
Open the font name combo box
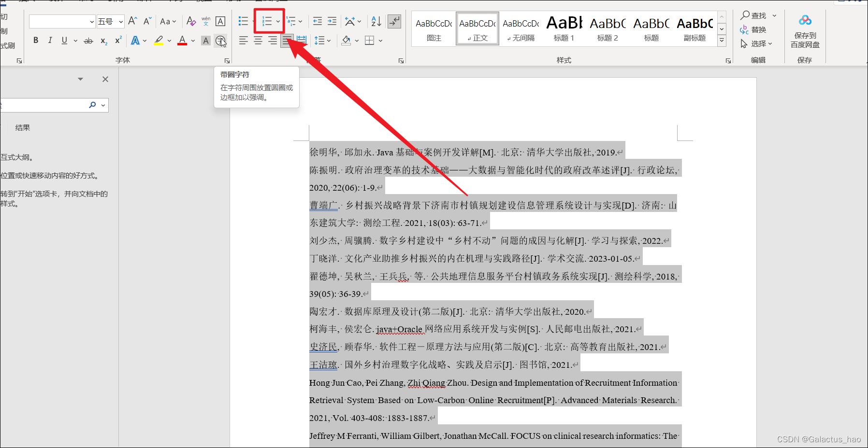click(62, 22)
